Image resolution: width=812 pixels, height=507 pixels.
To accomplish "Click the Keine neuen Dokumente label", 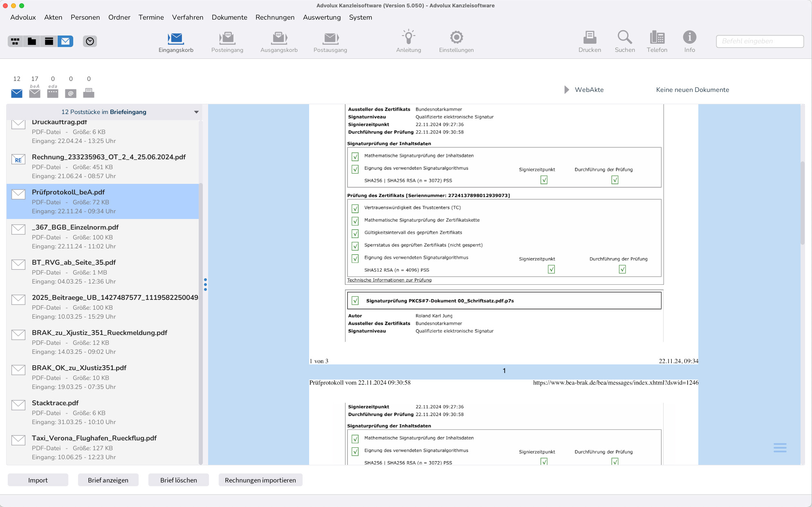I will click(693, 89).
